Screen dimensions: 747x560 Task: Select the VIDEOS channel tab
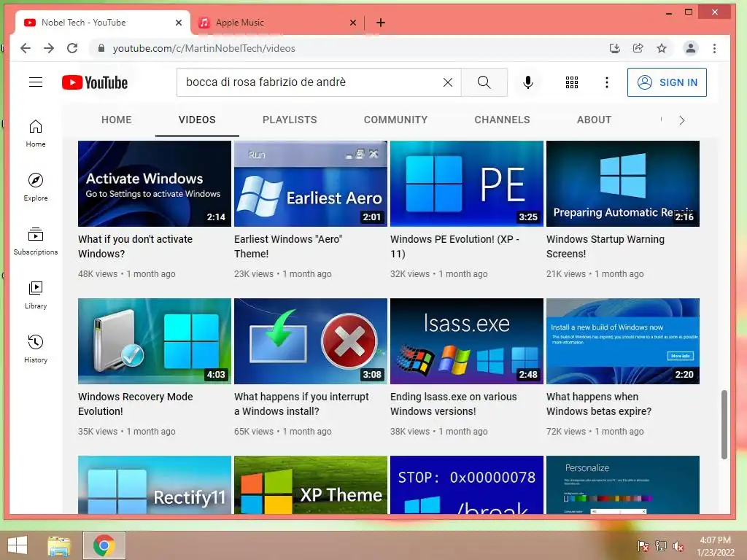pos(197,120)
